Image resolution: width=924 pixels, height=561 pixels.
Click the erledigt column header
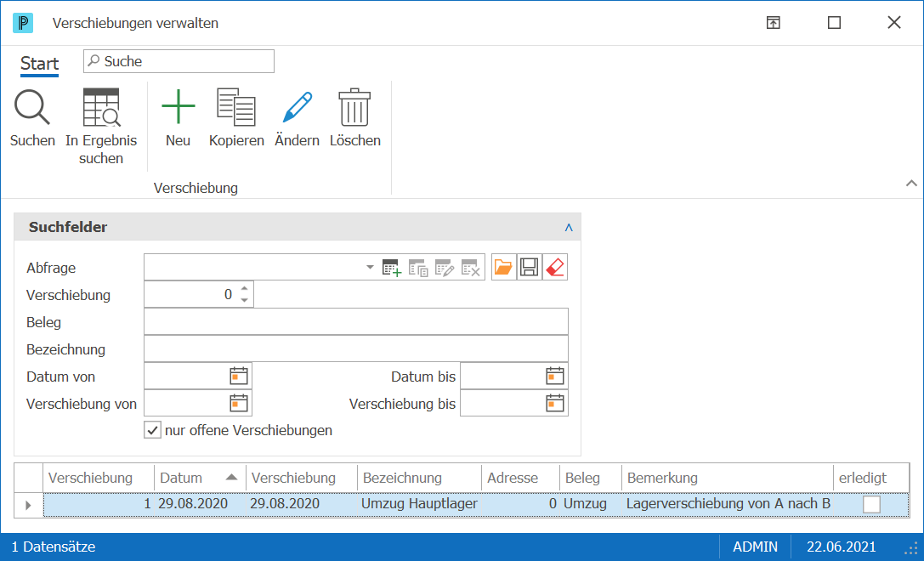871,478
